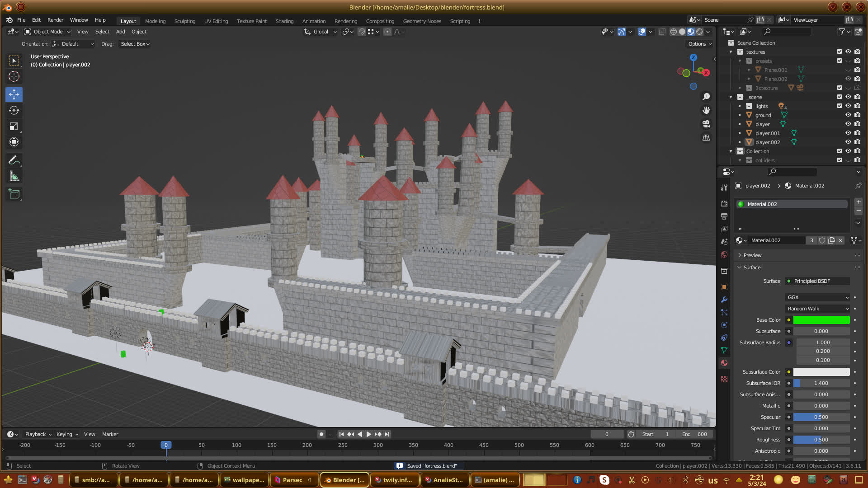Switch to the Shading workspace tab
This screenshot has height=488, width=868.
(x=284, y=21)
